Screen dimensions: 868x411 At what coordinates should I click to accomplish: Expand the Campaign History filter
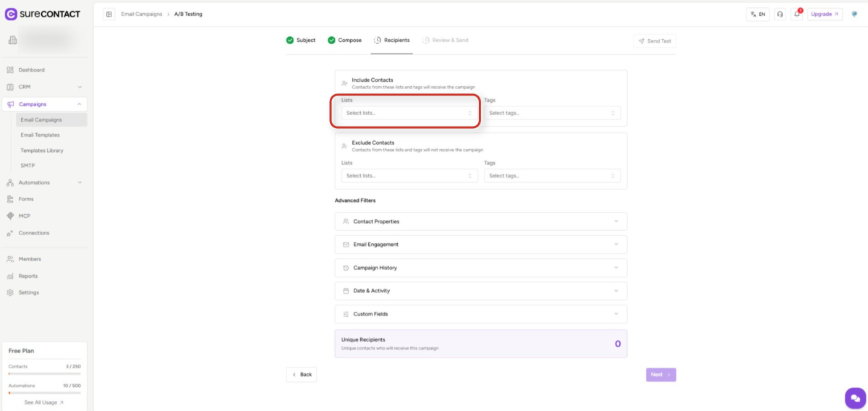[x=481, y=268]
